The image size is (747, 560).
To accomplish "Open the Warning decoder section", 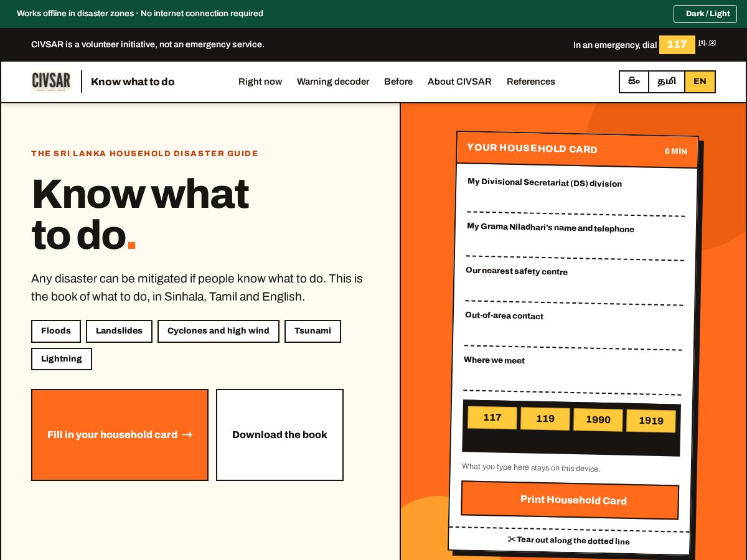I will click(x=333, y=82).
